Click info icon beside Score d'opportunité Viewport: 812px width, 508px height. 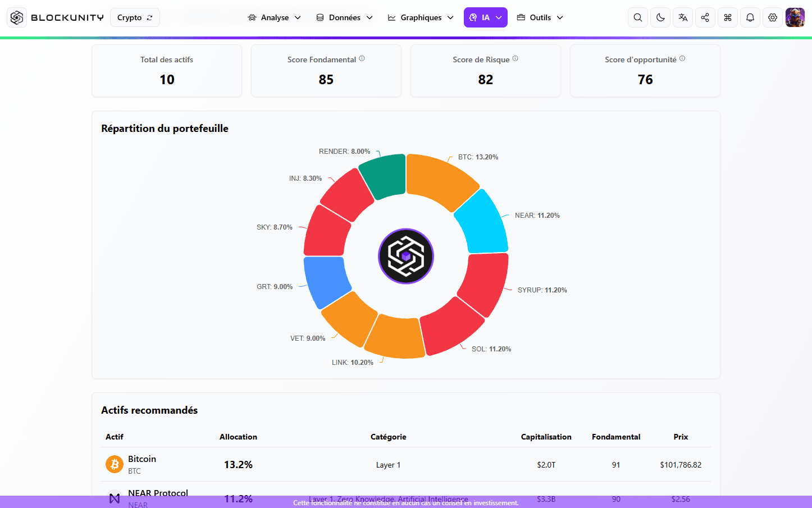(682, 58)
